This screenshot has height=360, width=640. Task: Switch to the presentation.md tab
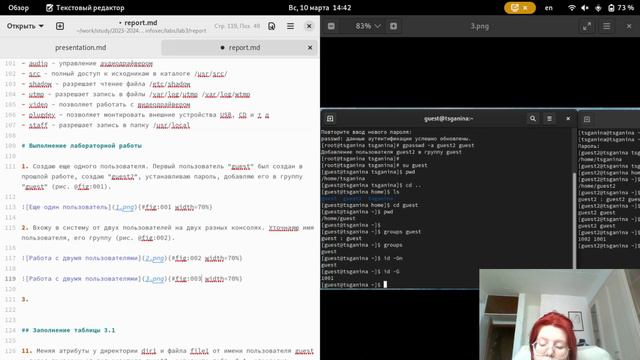(80, 48)
